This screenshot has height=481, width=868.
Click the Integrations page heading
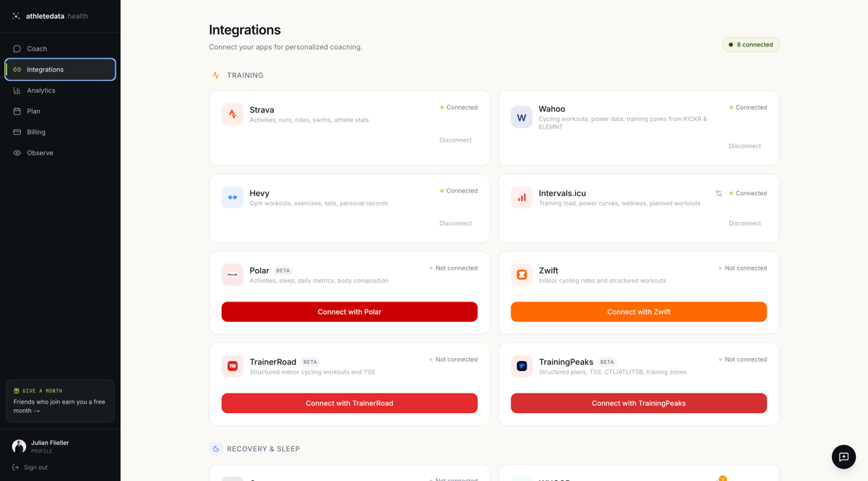[244, 30]
